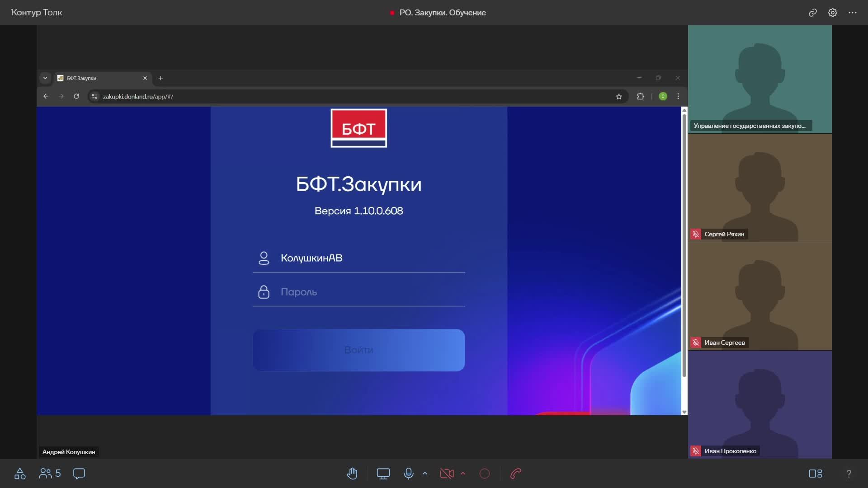The width and height of the screenshot is (868, 488).
Task: Expand microphone options arrow
Action: tap(425, 474)
